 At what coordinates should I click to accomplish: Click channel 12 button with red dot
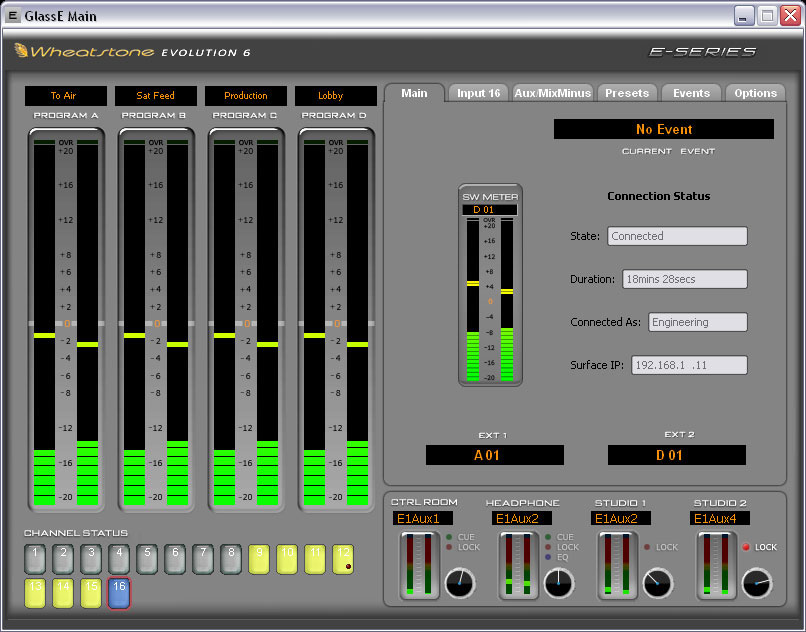(x=343, y=559)
